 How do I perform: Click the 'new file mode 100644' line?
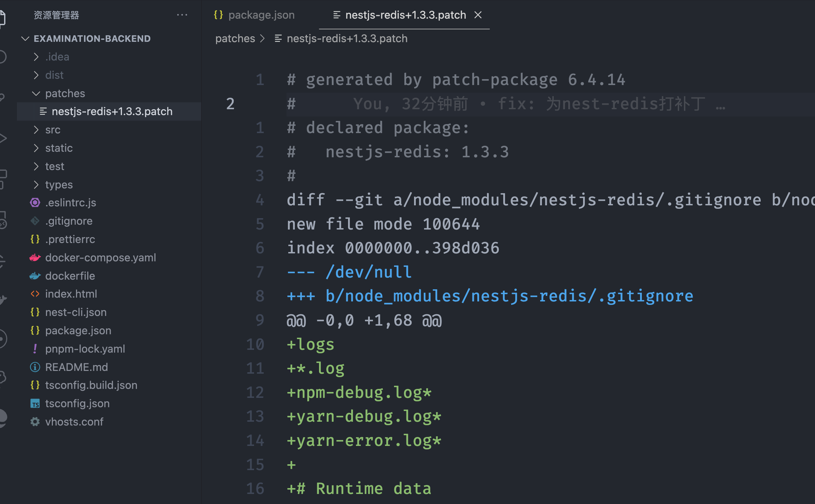point(383,224)
